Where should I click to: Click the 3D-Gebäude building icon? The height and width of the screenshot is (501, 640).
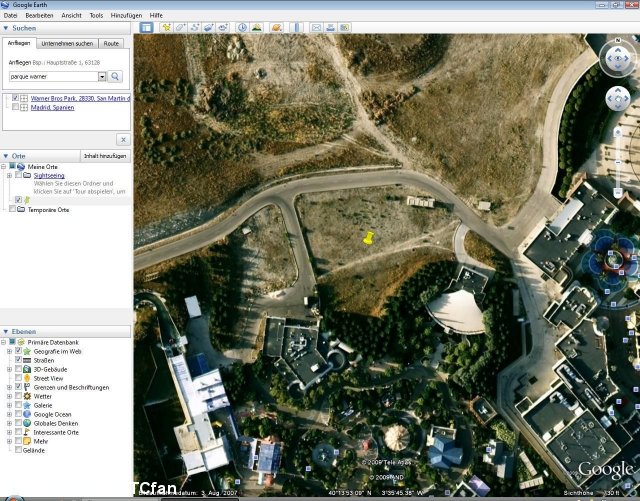27,370
